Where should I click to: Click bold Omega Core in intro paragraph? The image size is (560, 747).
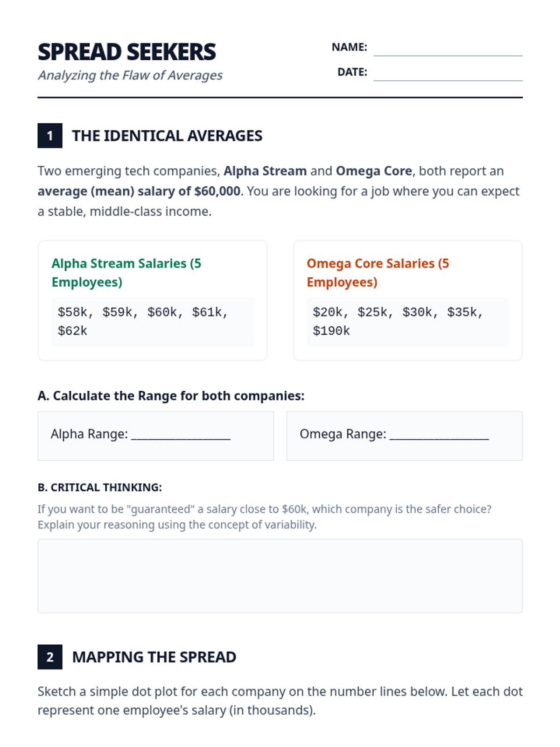tap(374, 171)
